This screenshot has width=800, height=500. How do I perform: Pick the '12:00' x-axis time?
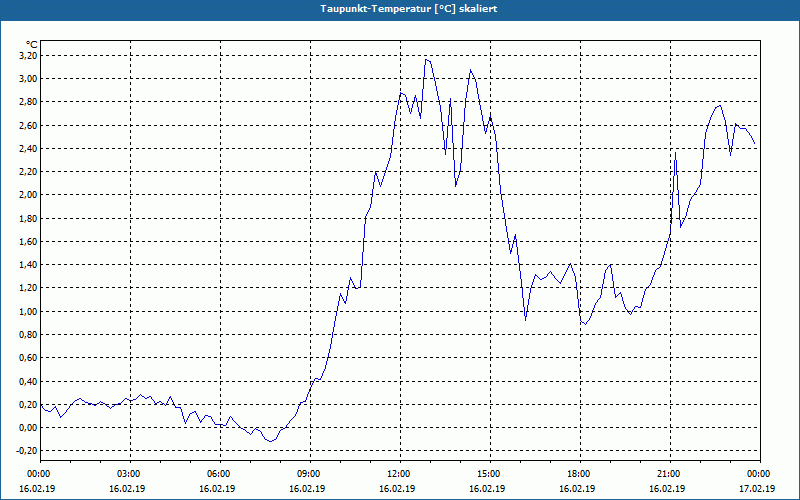[400, 474]
